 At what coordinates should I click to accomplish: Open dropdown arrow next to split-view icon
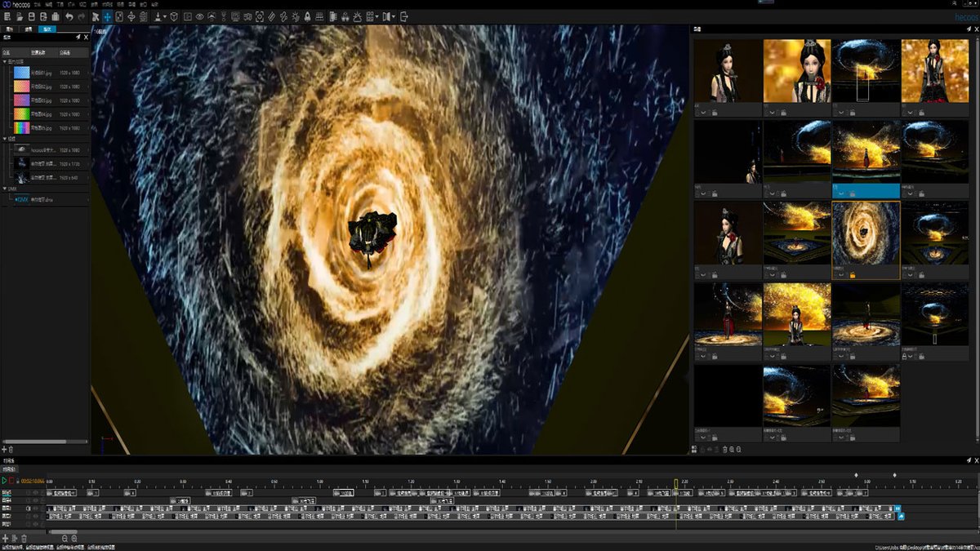(x=394, y=17)
